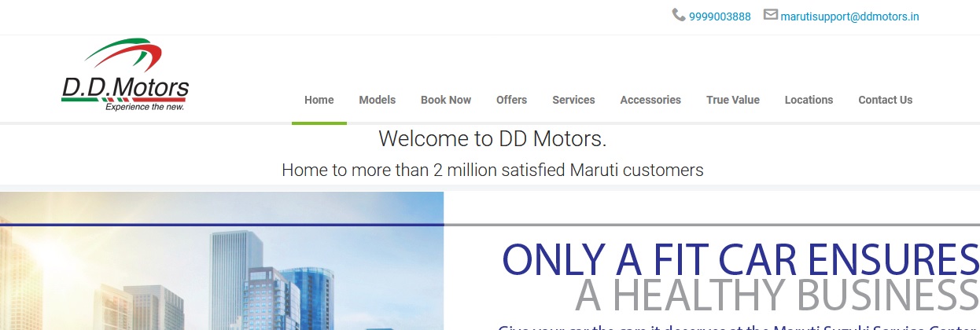
Task: Click the D.D. Motors logo
Action: [125, 75]
